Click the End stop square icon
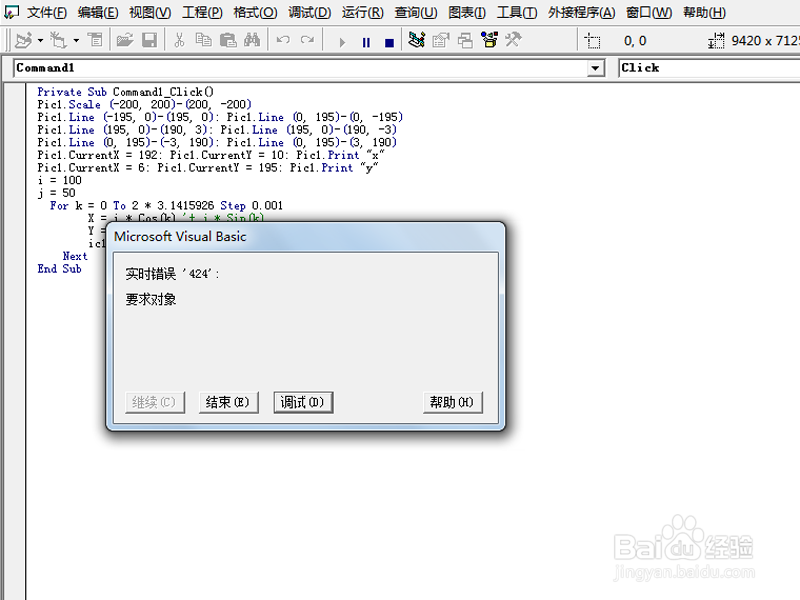Viewport: 800px width, 600px height. point(389,42)
